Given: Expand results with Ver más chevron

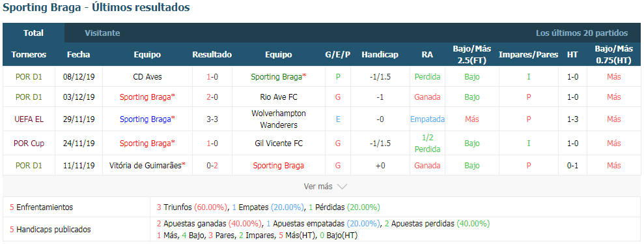Looking at the screenshot, I should coord(342,187).
